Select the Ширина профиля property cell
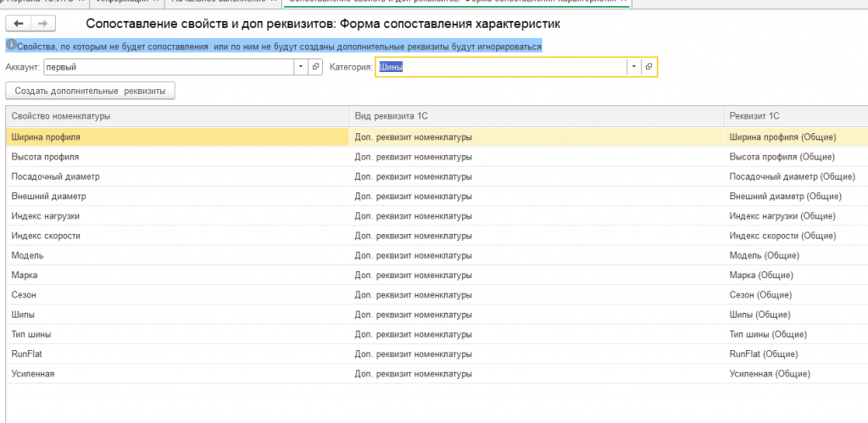Image resolution: width=868 pixels, height=423 pixels. pyautogui.click(x=177, y=136)
